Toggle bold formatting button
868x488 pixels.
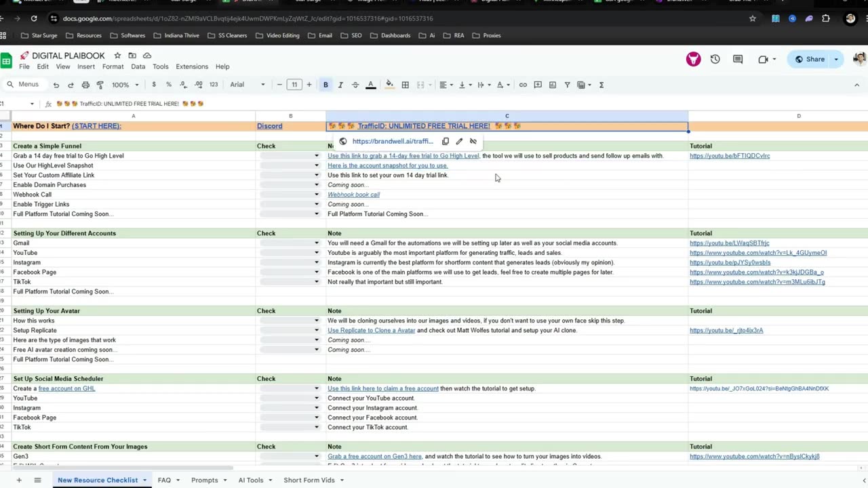[325, 85]
